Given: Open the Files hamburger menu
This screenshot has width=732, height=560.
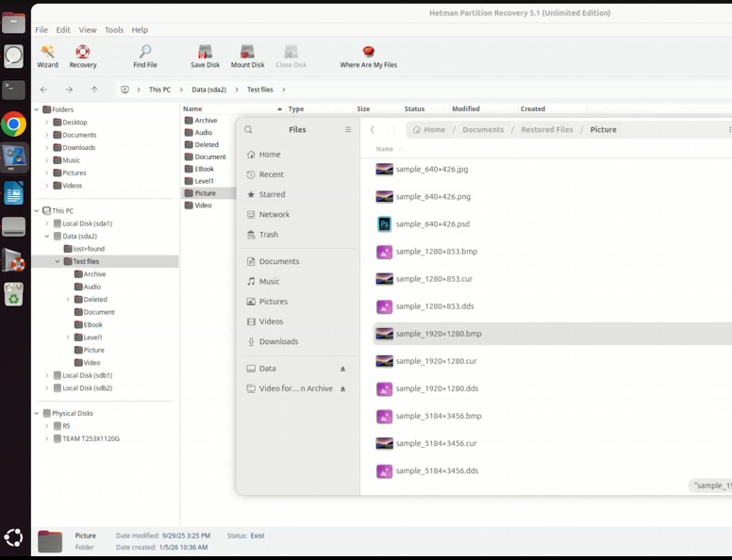Looking at the screenshot, I should click(348, 130).
